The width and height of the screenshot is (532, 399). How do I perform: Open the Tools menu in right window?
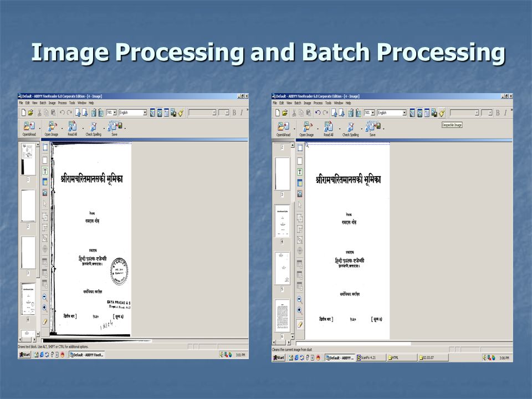[328, 103]
